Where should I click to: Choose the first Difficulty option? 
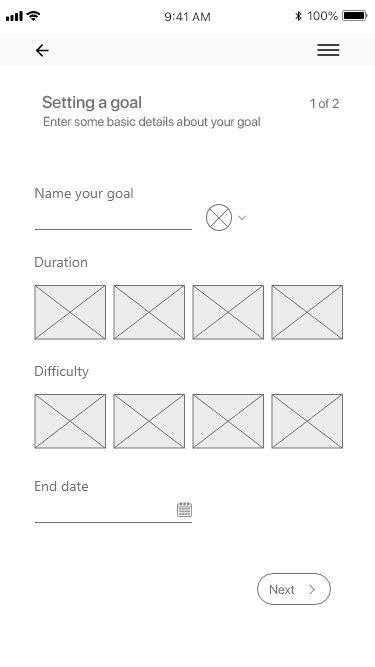(70, 421)
